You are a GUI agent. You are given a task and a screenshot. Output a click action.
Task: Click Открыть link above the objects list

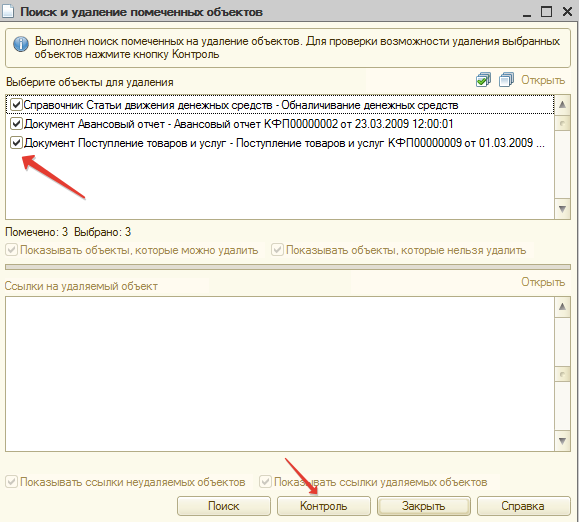click(543, 80)
